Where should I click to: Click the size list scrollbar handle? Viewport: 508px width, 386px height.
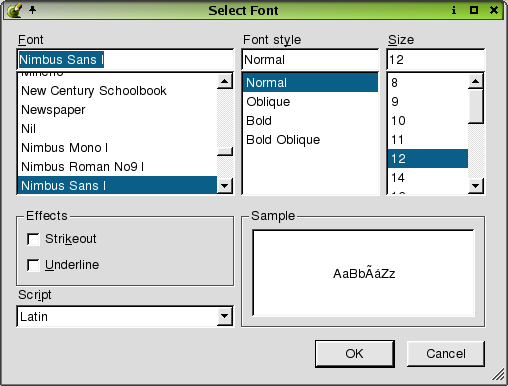476,106
